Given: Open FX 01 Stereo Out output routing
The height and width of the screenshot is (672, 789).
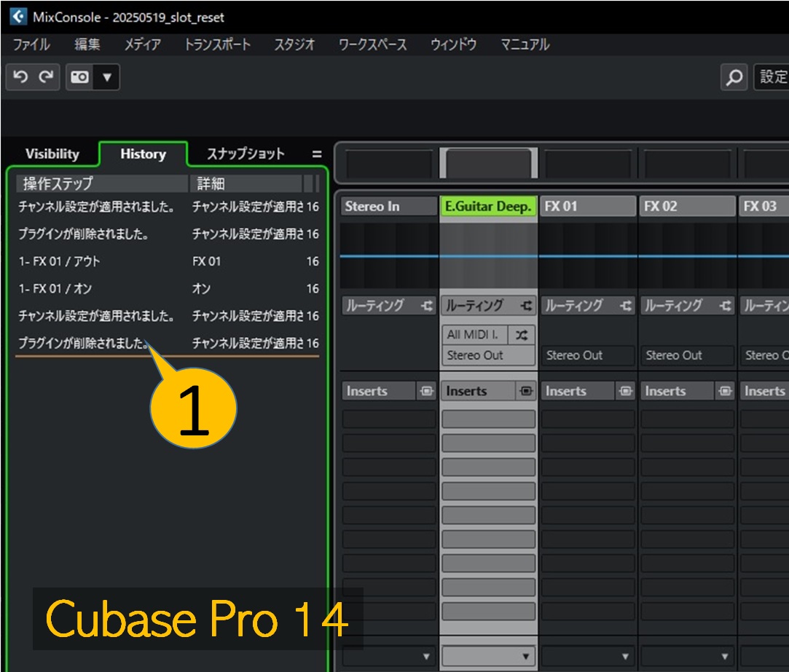Looking at the screenshot, I should tap(587, 355).
